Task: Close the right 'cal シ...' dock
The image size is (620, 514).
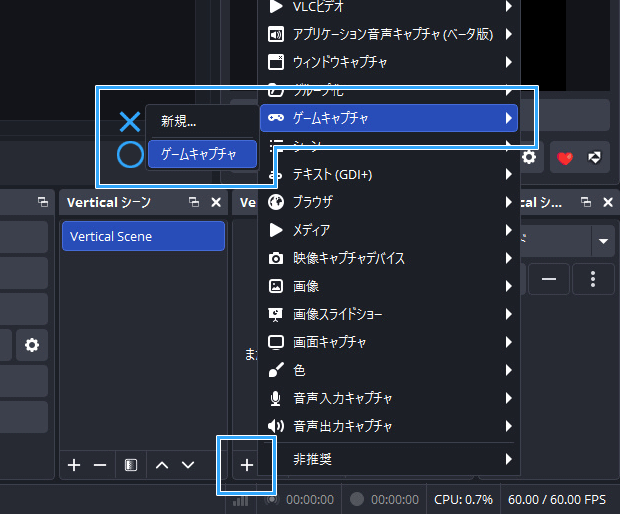Action: (x=608, y=202)
